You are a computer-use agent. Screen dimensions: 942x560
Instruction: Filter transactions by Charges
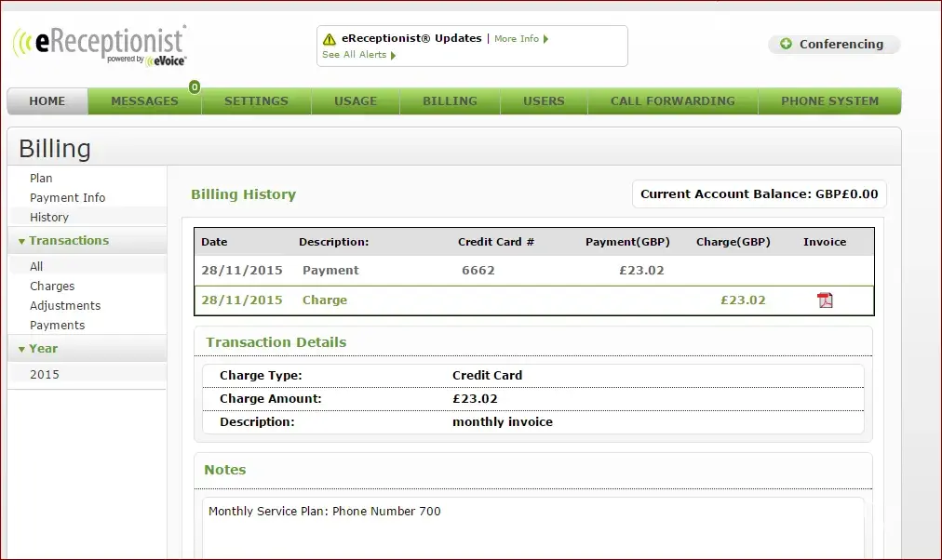(52, 287)
